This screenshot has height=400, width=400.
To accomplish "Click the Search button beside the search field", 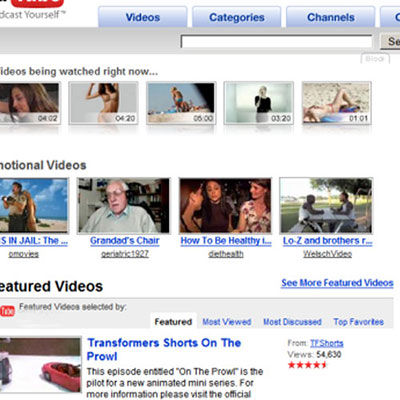I will click(x=390, y=41).
